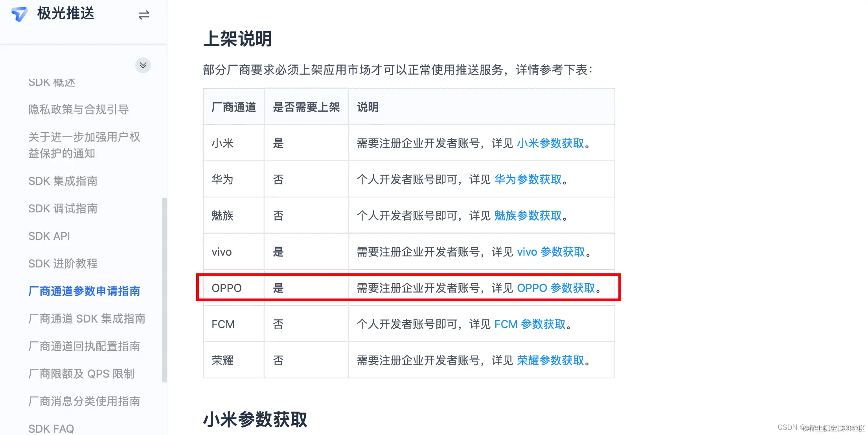
Task: Open 厂商通道回执配置指南 sidebar item
Action: [x=84, y=346]
